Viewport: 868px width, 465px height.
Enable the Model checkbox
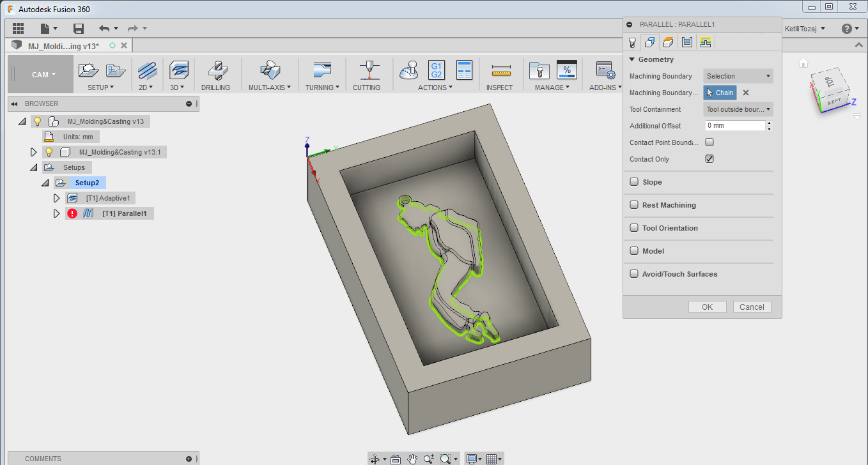tap(634, 251)
